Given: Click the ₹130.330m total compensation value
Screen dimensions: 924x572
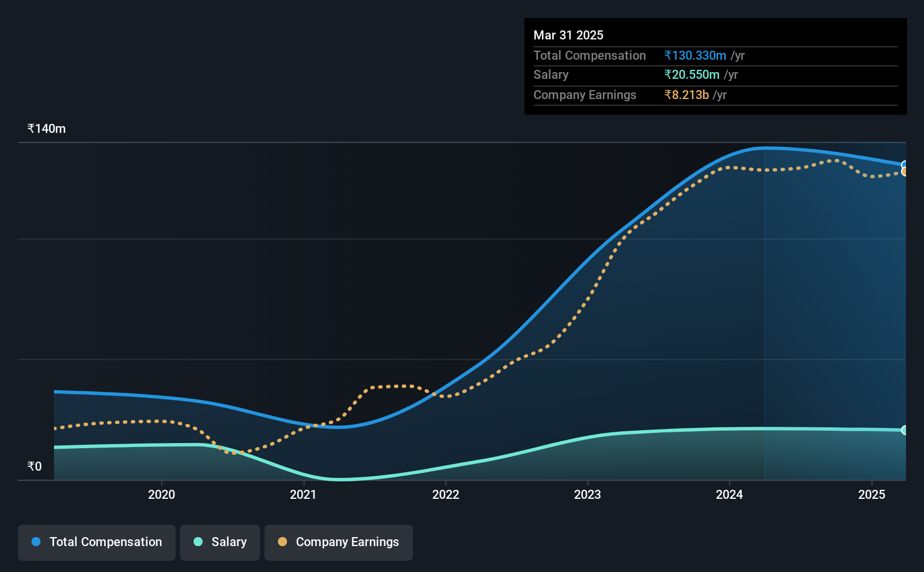Looking at the screenshot, I should [x=696, y=55].
